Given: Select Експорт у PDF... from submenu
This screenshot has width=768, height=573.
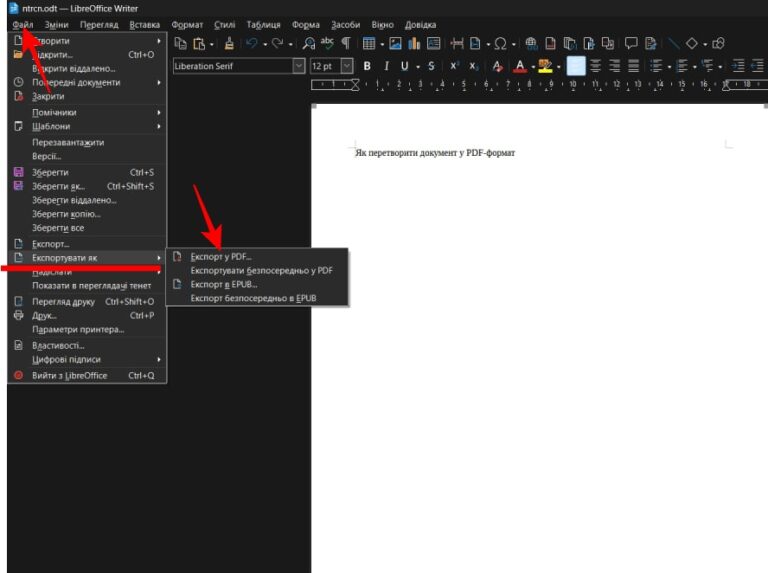Looking at the screenshot, I should (221, 257).
